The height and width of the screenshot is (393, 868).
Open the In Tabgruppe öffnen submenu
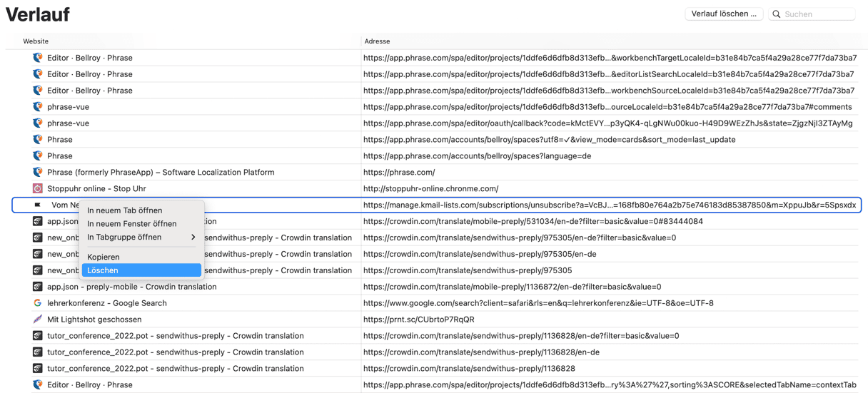[141, 237]
